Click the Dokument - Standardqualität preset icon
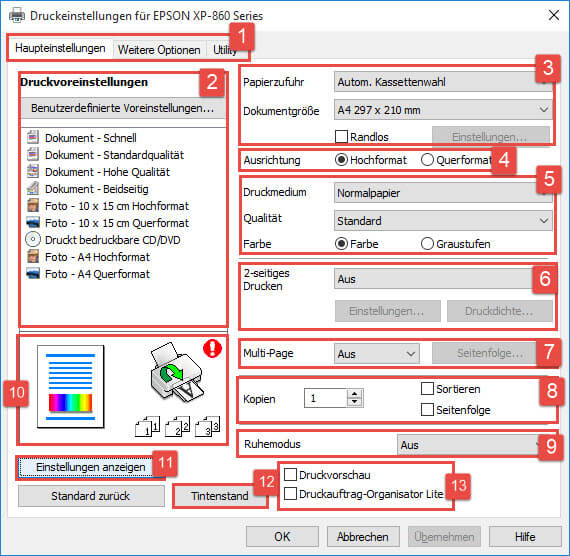 tap(33, 155)
